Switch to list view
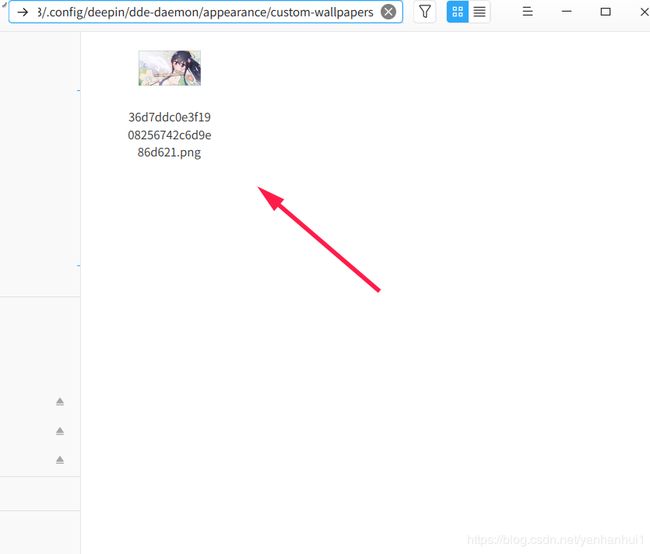The image size is (650, 554). click(480, 12)
